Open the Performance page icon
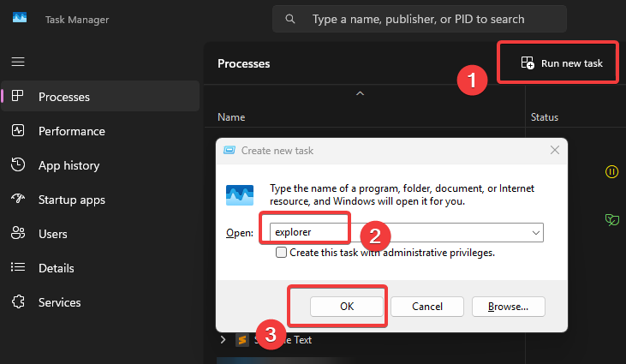This screenshot has height=364, width=626. coord(17,131)
